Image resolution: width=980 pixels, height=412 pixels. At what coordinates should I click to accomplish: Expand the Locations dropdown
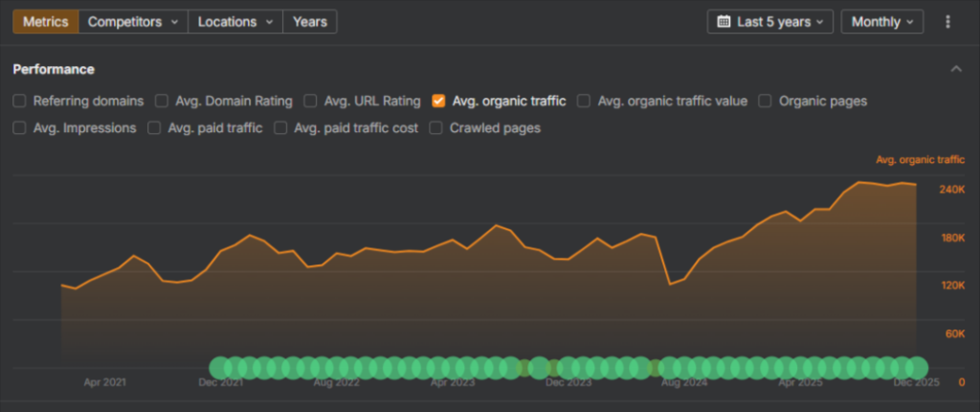pos(234,21)
